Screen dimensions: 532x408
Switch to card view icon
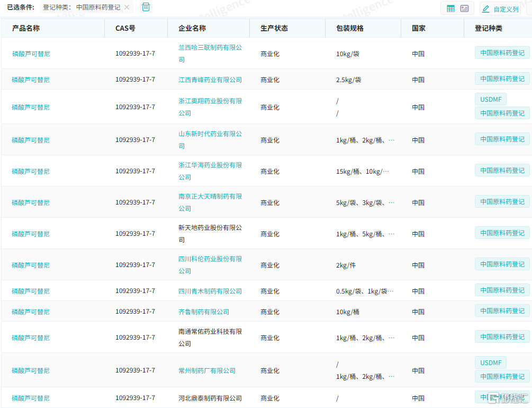pyautogui.click(x=464, y=8)
